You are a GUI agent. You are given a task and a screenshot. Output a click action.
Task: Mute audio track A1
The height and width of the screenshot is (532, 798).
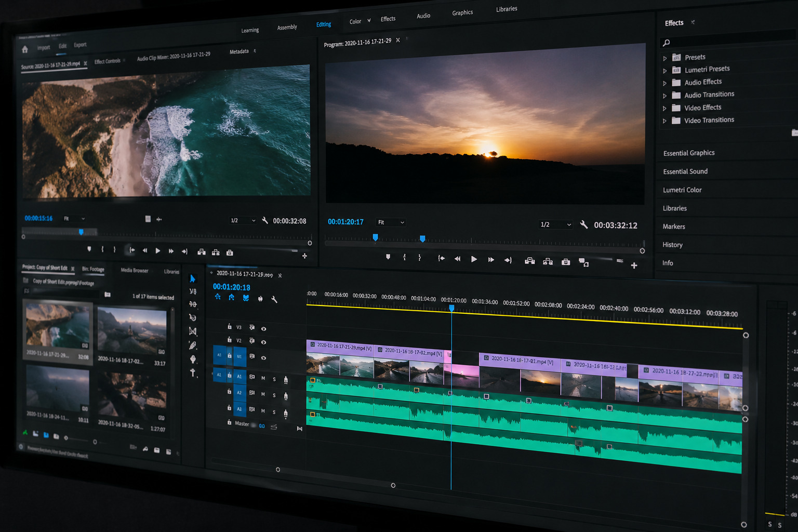point(263,378)
